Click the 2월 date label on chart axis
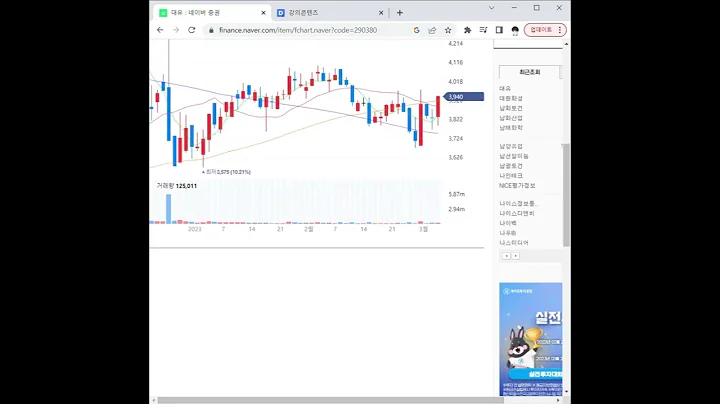 (309, 229)
